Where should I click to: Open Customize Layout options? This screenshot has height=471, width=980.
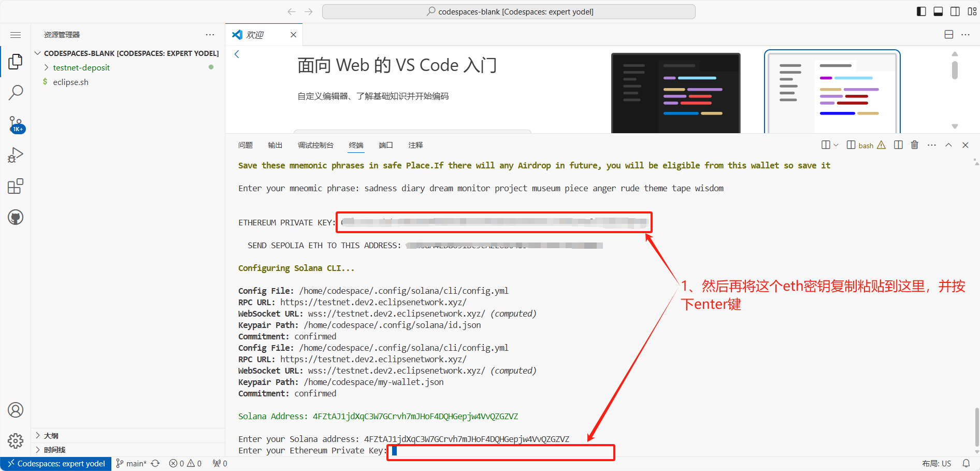click(x=972, y=11)
